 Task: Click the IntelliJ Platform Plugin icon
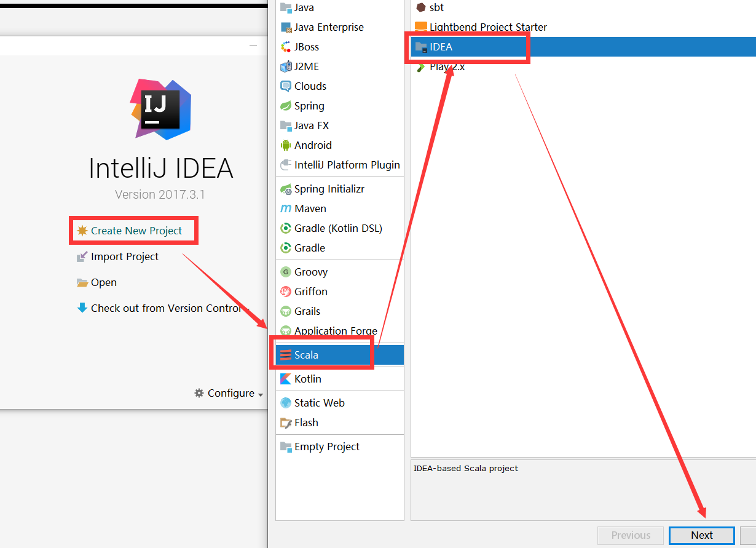pos(286,165)
